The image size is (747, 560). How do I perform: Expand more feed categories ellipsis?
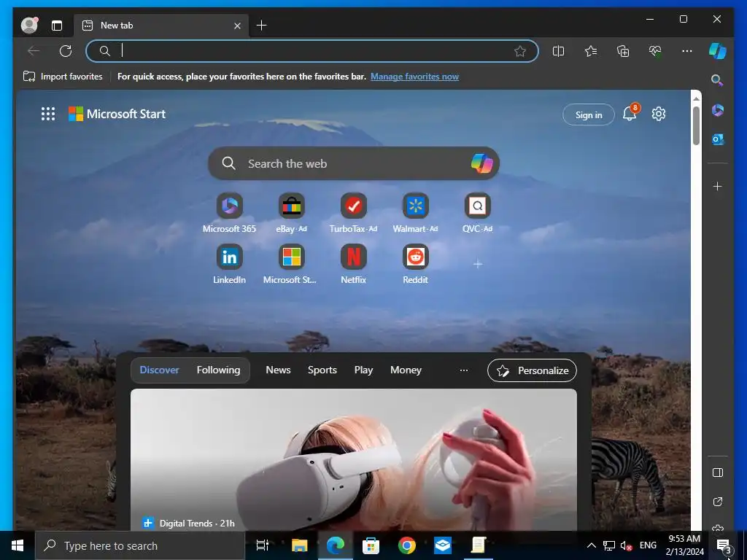tap(463, 370)
